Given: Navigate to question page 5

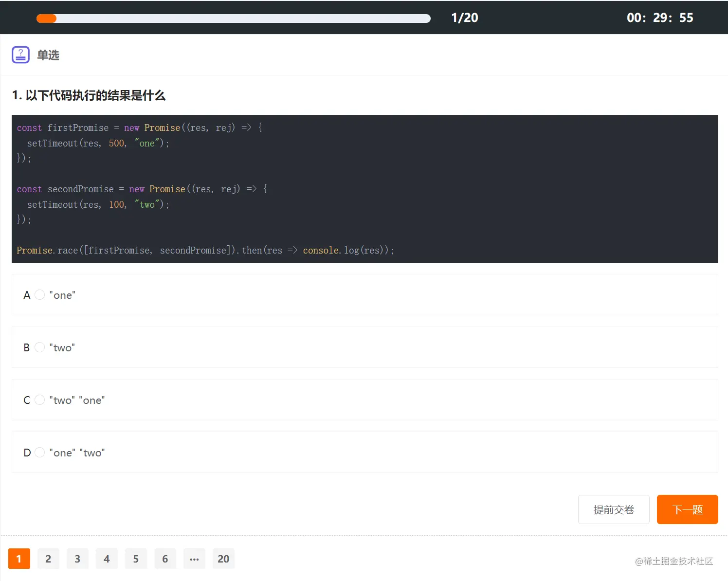Looking at the screenshot, I should click(x=136, y=559).
